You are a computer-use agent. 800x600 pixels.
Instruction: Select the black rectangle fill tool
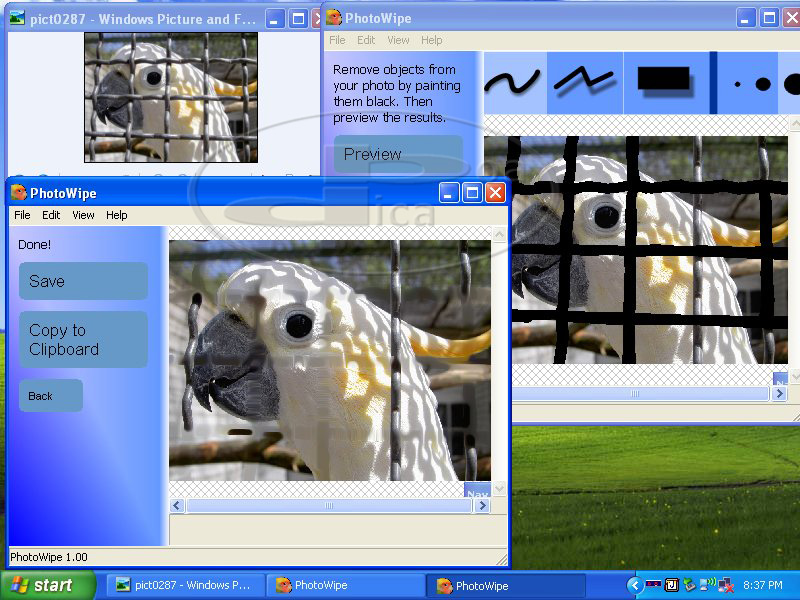coord(664,80)
